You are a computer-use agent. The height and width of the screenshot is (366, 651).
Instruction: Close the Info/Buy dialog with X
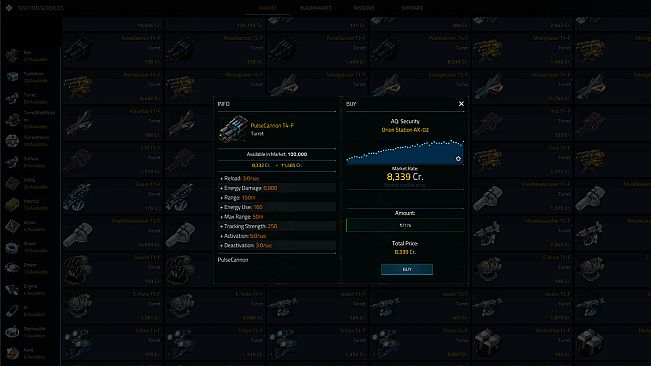[x=461, y=104]
